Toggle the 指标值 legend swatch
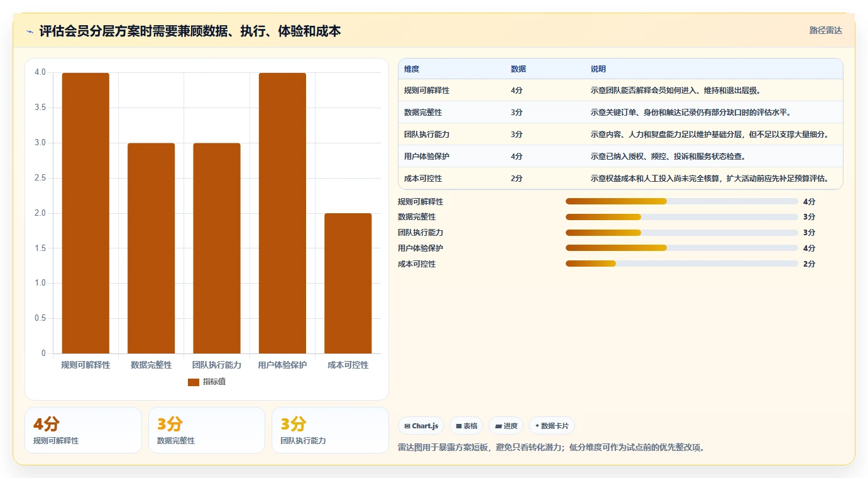The height and width of the screenshot is (478, 868). click(194, 382)
